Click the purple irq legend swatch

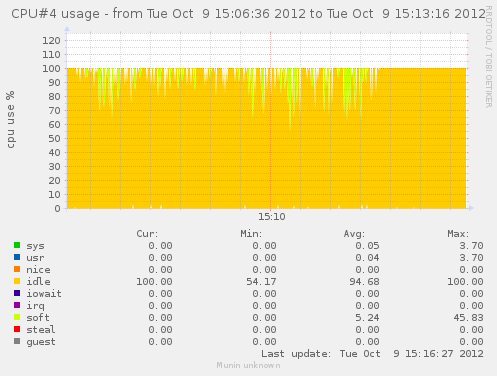(x=17, y=305)
